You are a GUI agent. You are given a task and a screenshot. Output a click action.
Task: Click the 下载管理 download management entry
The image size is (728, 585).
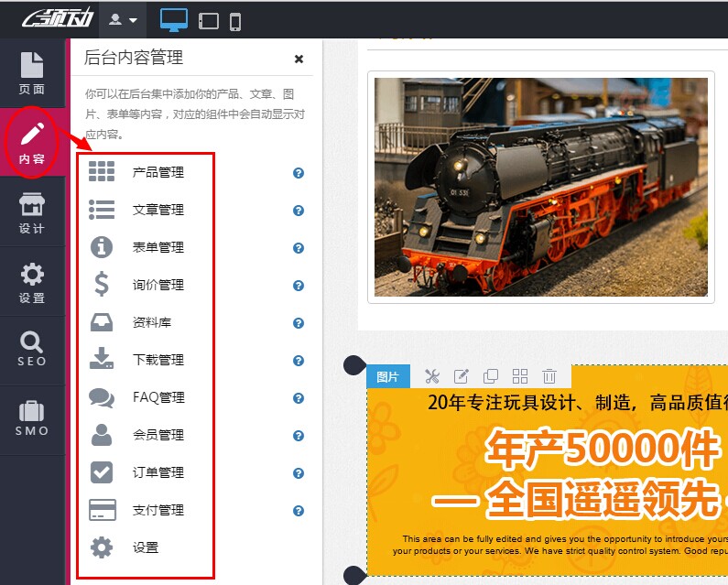[x=158, y=360]
